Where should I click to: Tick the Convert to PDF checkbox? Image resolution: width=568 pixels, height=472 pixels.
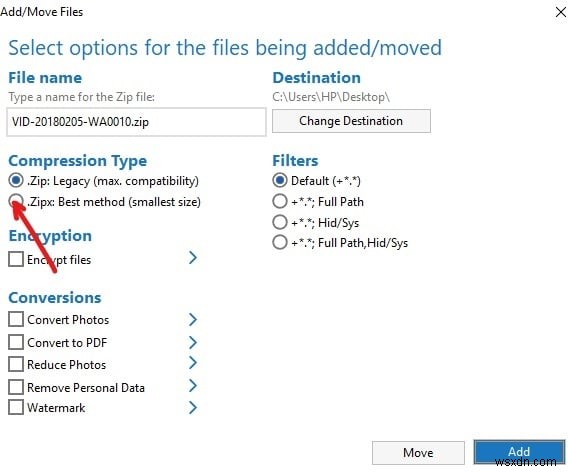[16, 342]
